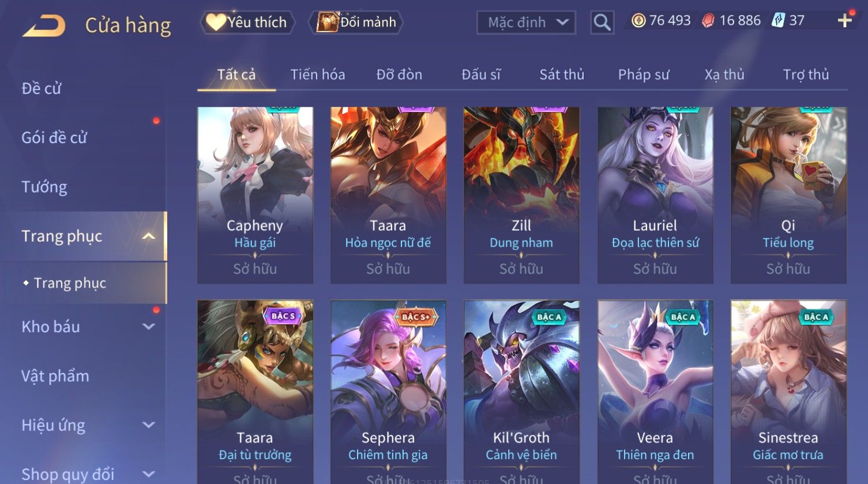Collapse the Trang phục sidebar section
Viewport: 868px width, 484px height.
pos(149,237)
